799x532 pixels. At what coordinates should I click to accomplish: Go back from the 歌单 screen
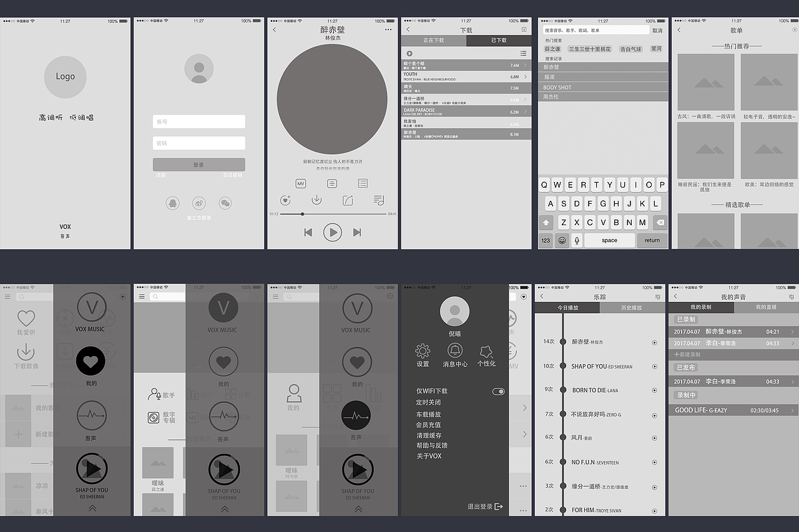[x=679, y=30]
